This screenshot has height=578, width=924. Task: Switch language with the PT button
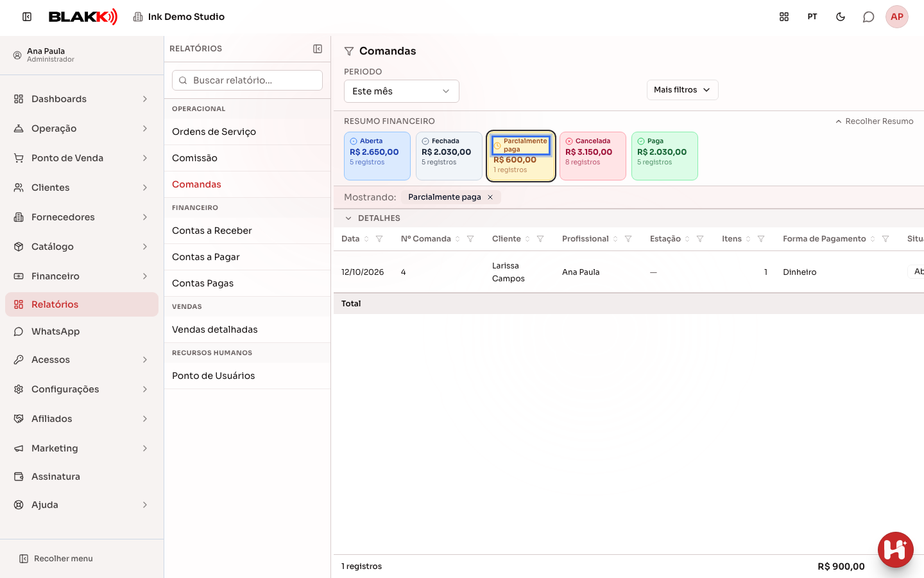coord(812,17)
